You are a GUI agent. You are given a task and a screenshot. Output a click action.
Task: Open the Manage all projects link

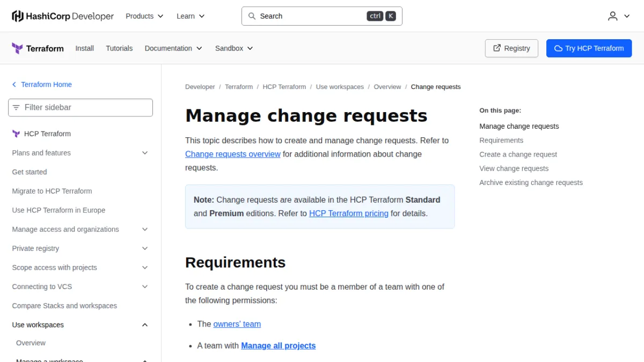[x=279, y=346]
